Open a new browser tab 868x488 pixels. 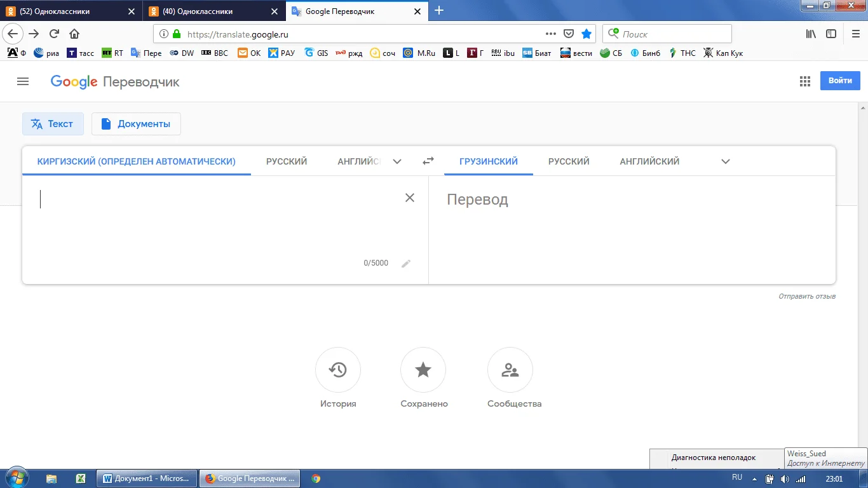pyautogui.click(x=439, y=10)
